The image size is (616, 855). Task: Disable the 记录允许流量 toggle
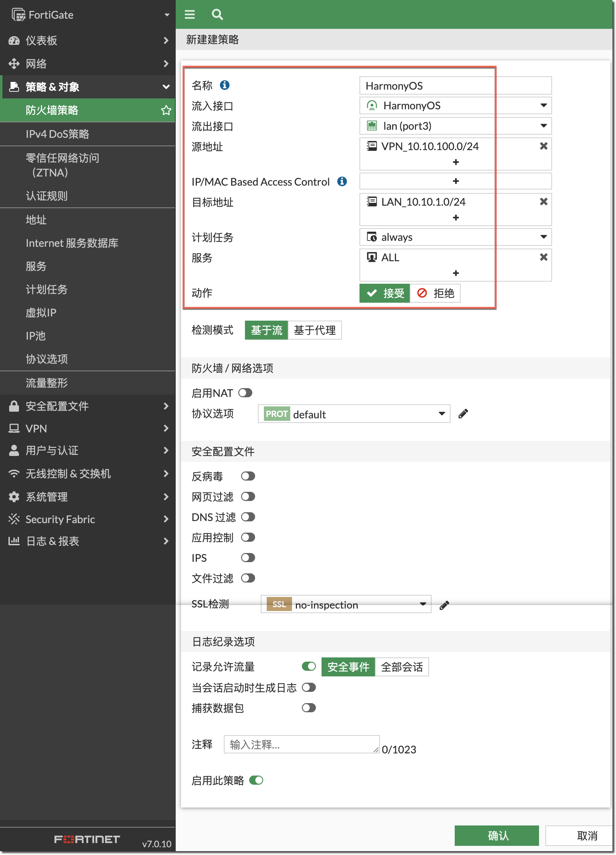(309, 667)
